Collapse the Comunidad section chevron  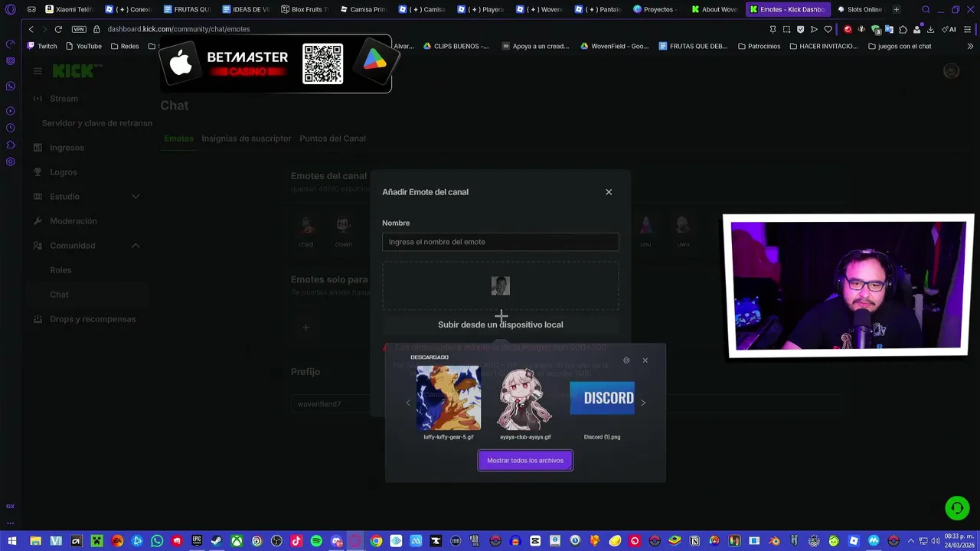(136, 246)
